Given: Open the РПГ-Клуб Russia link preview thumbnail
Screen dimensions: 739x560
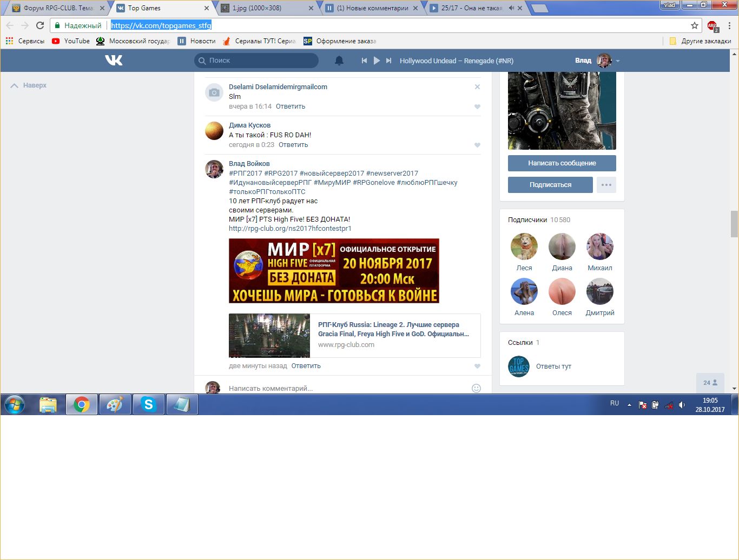Looking at the screenshot, I should click(x=269, y=336).
